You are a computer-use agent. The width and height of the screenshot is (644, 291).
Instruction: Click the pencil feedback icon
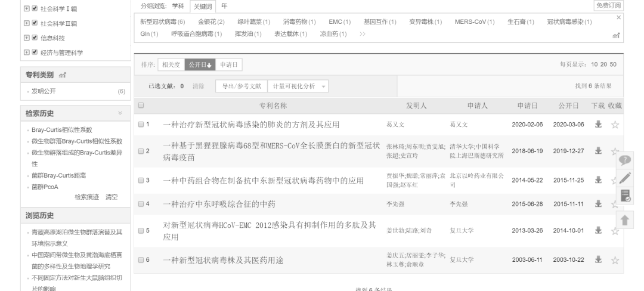point(625,178)
